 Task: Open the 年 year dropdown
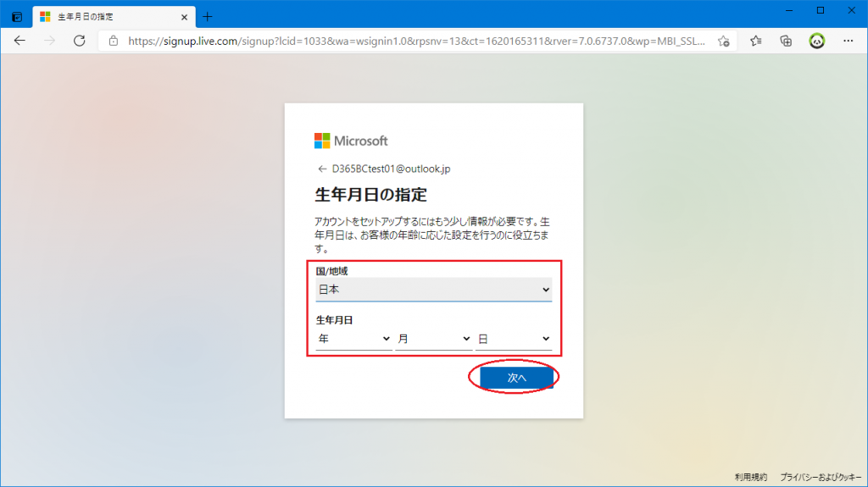click(353, 339)
